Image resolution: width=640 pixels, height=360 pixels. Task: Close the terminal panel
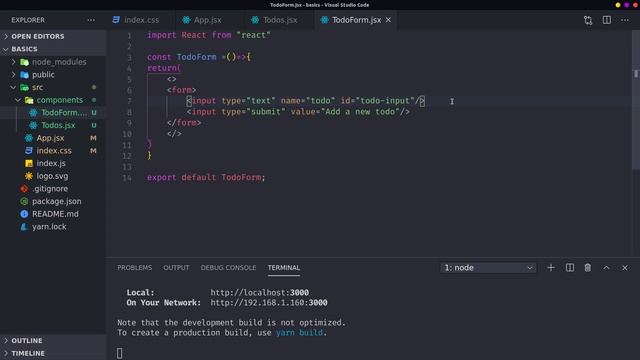(x=625, y=268)
